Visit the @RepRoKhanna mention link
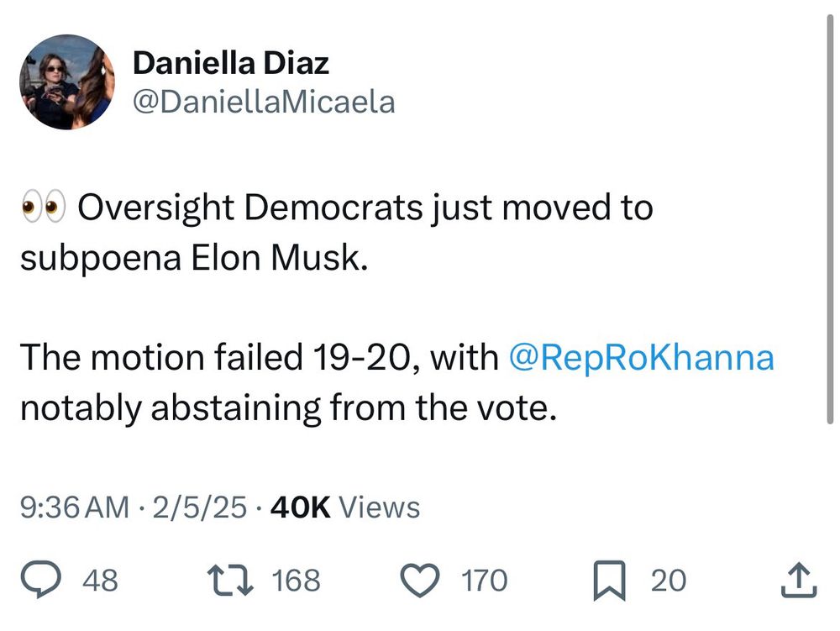The width and height of the screenshot is (840, 631). (x=642, y=358)
